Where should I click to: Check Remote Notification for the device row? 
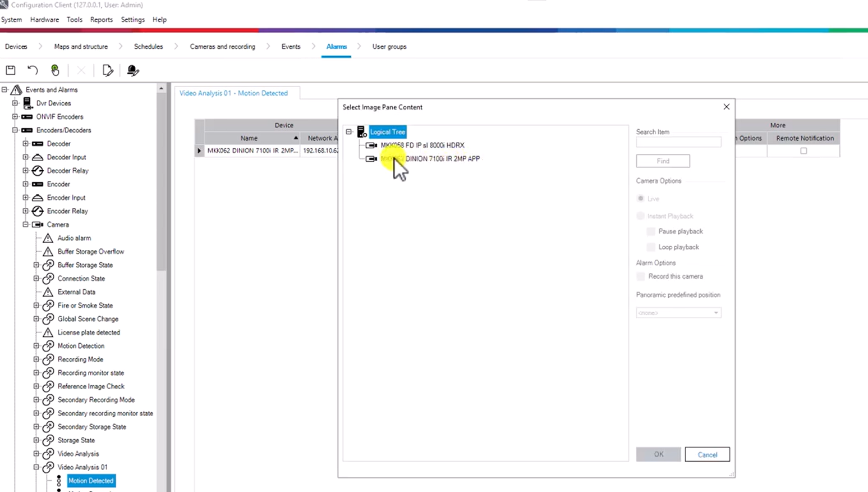click(x=803, y=151)
